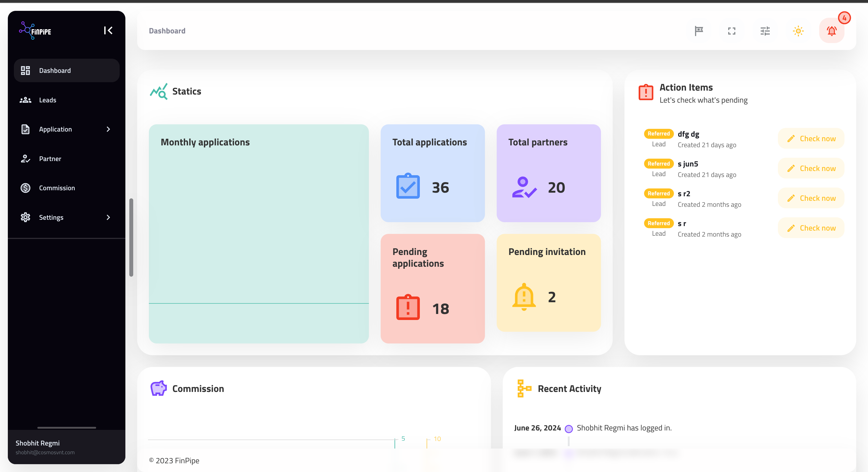
Task: Open the customizer sliders icon
Action: tap(765, 31)
